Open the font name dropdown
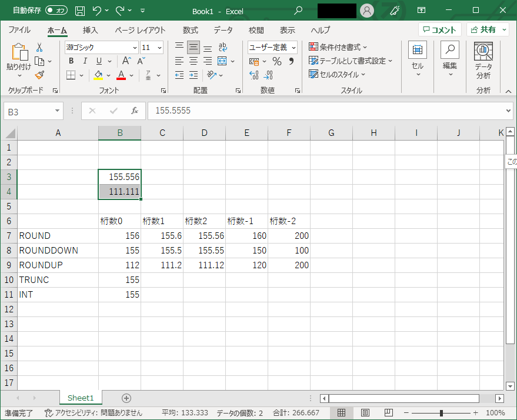This screenshot has height=420, width=517. [135, 48]
